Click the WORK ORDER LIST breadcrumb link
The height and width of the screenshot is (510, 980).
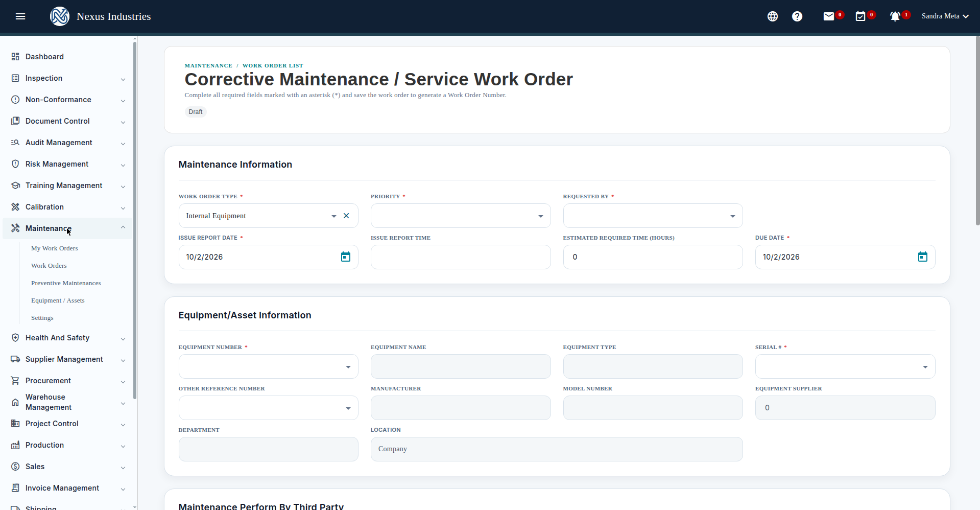pyautogui.click(x=273, y=65)
